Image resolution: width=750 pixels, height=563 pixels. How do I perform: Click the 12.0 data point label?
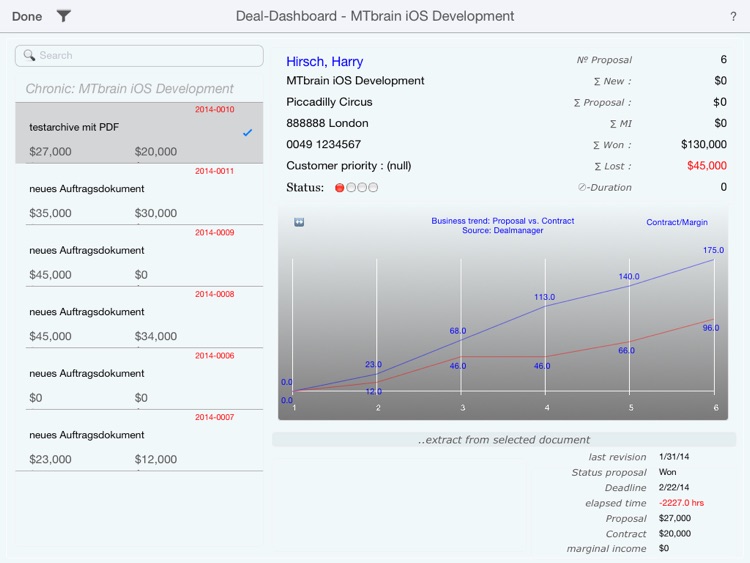374,392
